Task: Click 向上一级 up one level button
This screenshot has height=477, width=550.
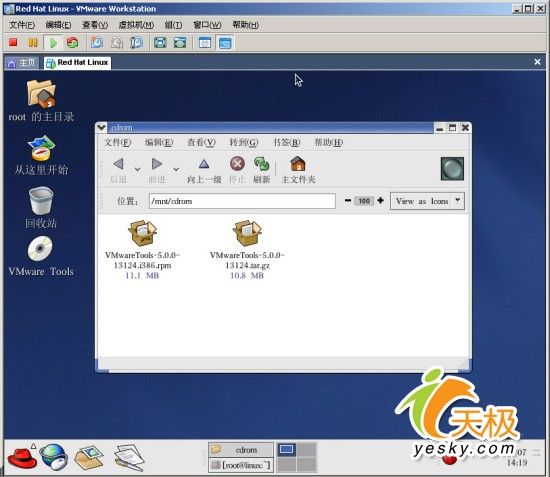Action: (204, 170)
